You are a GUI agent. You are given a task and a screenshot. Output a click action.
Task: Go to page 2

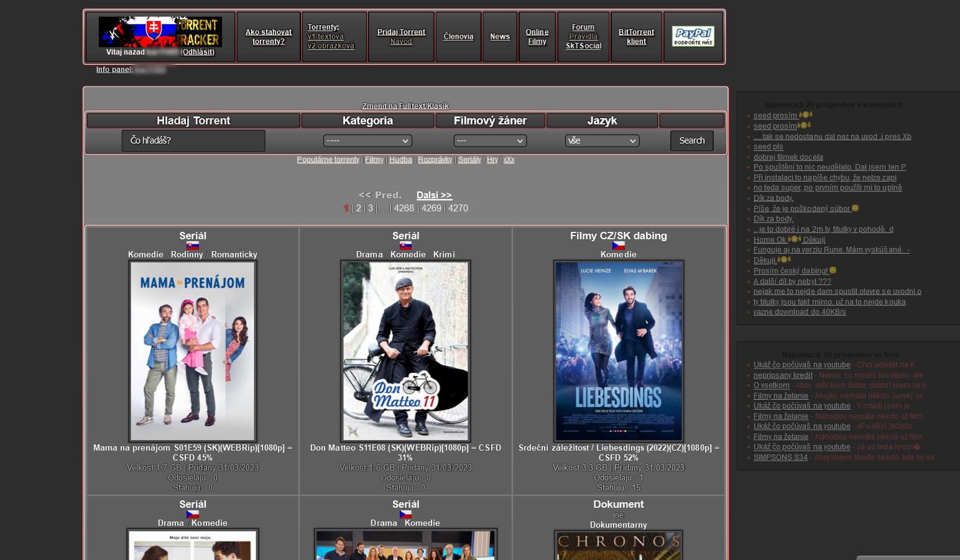[358, 208]
